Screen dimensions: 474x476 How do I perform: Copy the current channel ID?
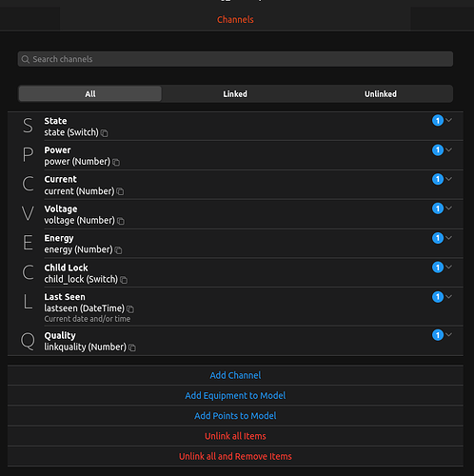click(x=120, y=191)
